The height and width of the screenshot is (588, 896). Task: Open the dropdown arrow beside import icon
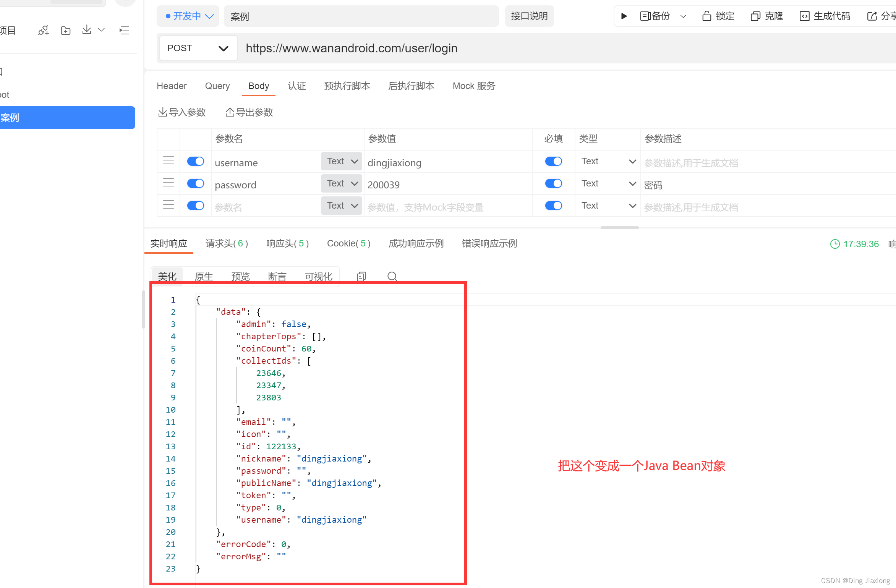(x=101, y=30)
